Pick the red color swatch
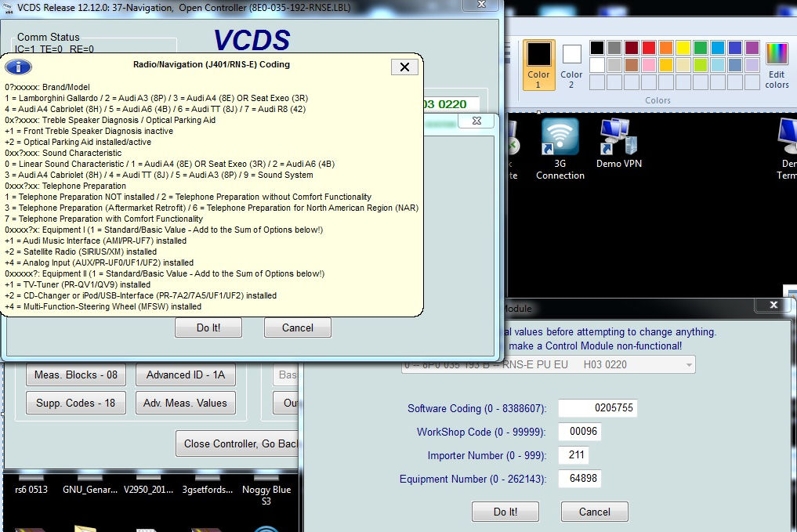Viewport: 797px width, 532px height. [x=648, y=48]
